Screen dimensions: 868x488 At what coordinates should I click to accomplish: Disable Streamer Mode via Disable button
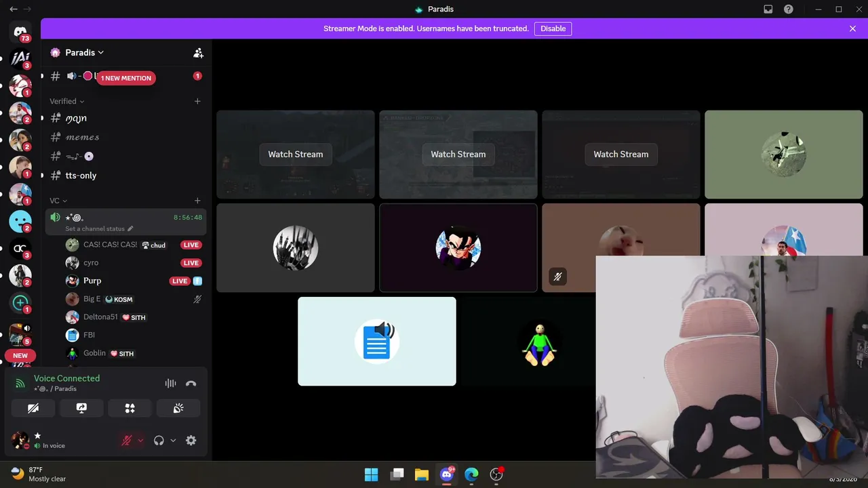(x=553, y=28)
